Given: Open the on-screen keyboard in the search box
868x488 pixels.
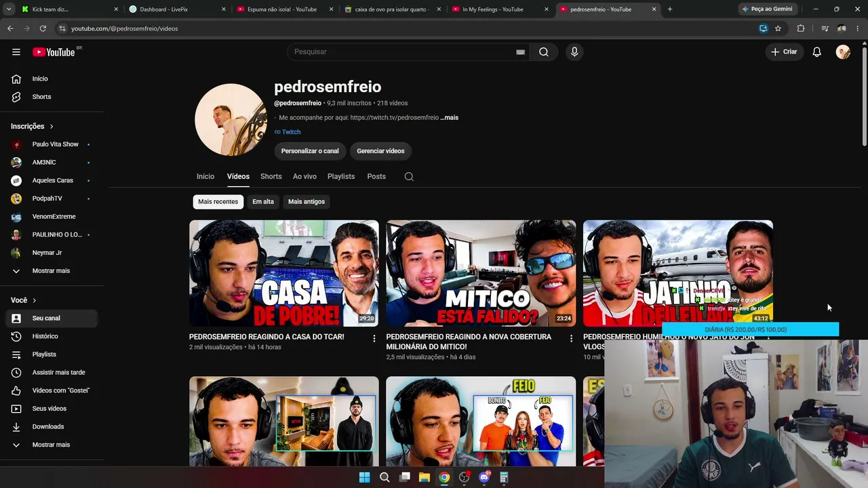Looking at the screenshot, I should tap(520, 52).
